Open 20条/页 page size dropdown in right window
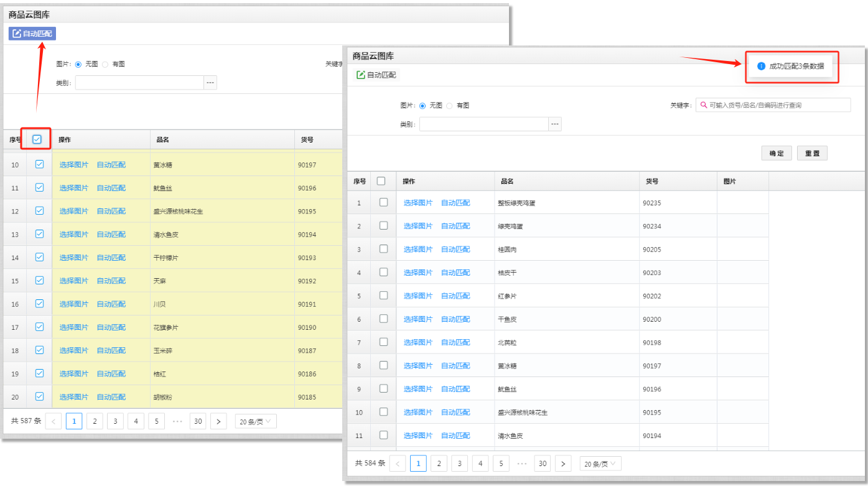Image resolution: width=868 pixels, height=486 pixels. [x=600, y=464]
